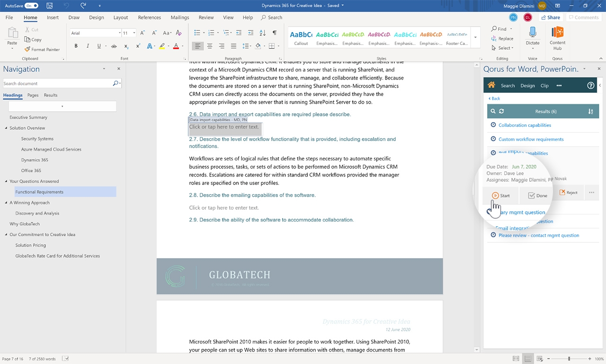Go to the Qorus home icon

[x=491, y=85]
